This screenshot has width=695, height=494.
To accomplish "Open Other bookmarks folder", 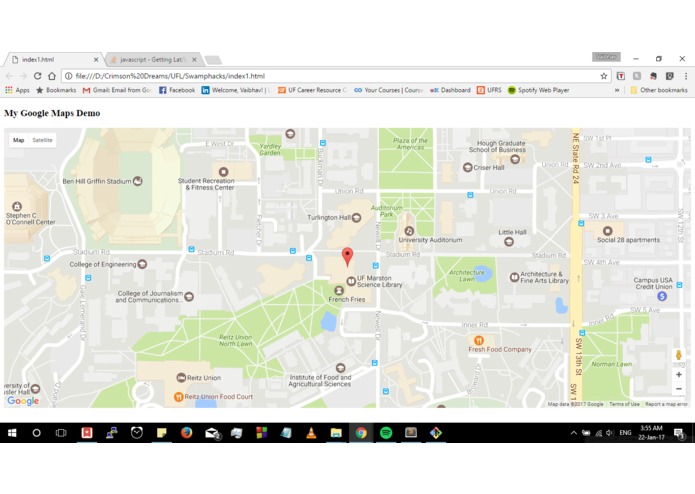I will 659,90.
